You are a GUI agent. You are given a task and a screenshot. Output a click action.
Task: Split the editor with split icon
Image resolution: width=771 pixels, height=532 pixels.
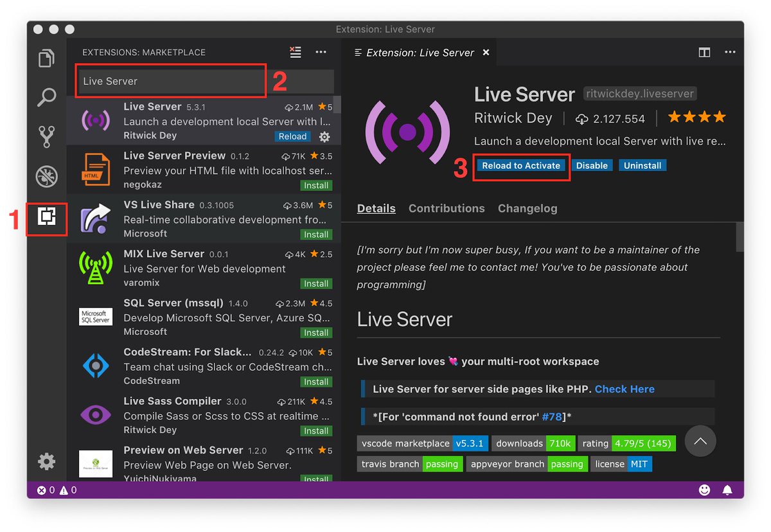pyautogui.click(x=704, y=53)
